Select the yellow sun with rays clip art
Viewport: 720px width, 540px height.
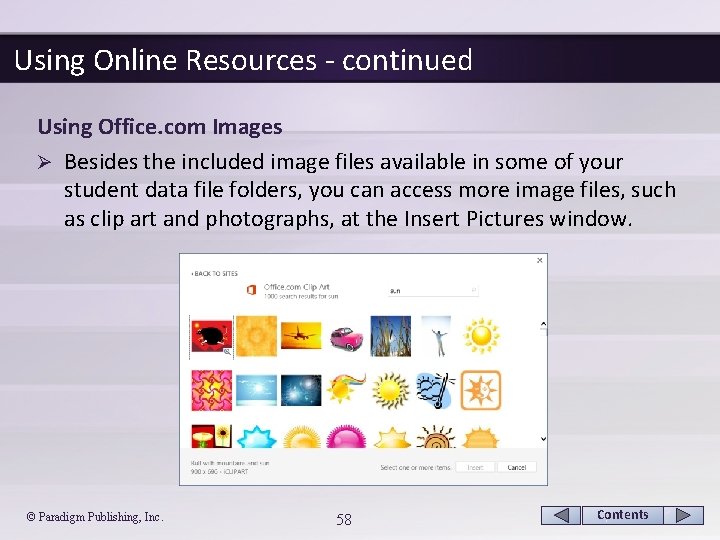pos(481,336)
